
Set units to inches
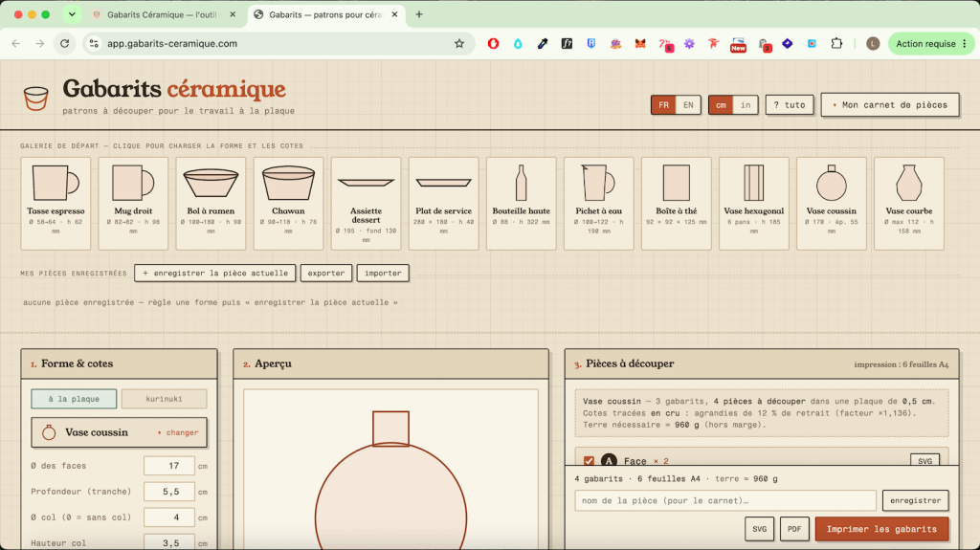[746, 105]
